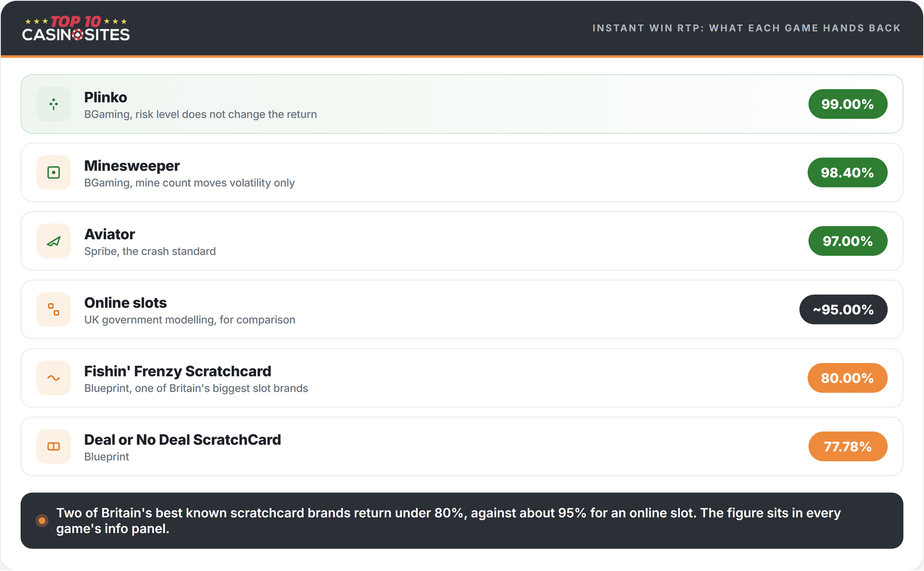Screen dimensions: 924x571
Task: Click 'BGaming, risk level does not change the return'
Action: point(200,115)
